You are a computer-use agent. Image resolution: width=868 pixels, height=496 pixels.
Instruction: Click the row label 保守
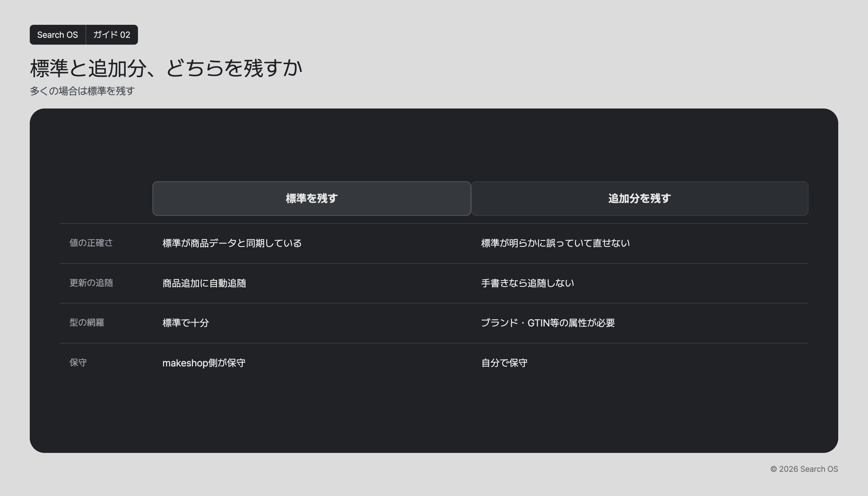pyautogui.click(x=78, y=363)
